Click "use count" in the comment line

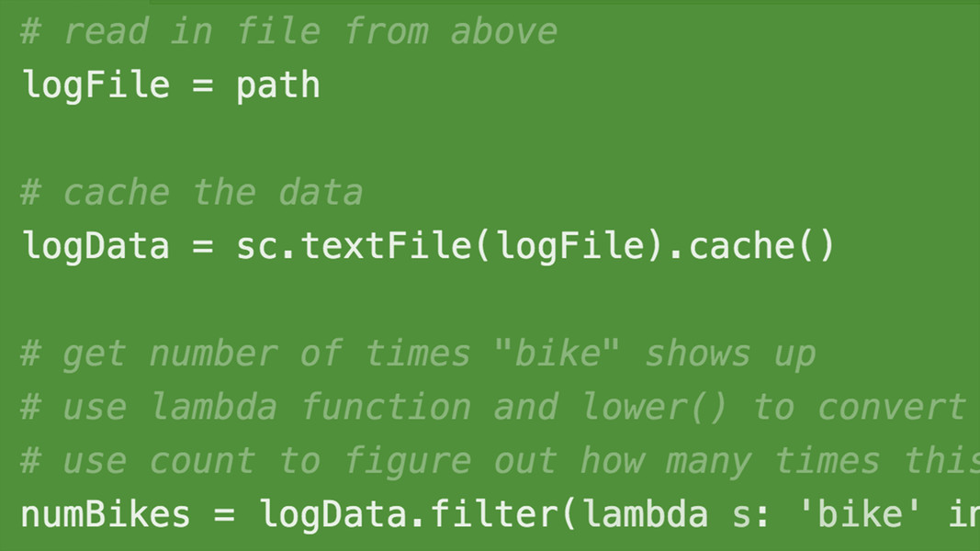(x=159, y=461)
